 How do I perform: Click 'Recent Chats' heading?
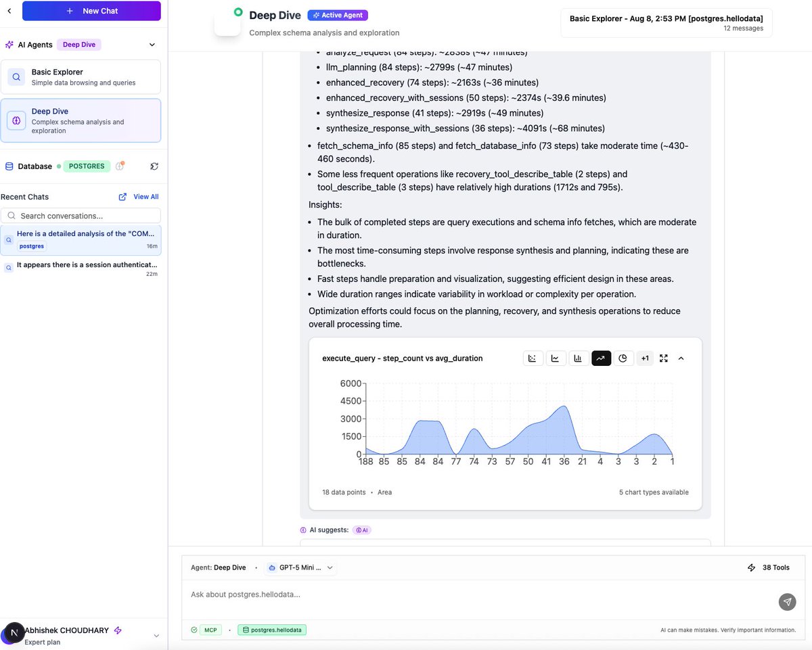coord(24,197)
